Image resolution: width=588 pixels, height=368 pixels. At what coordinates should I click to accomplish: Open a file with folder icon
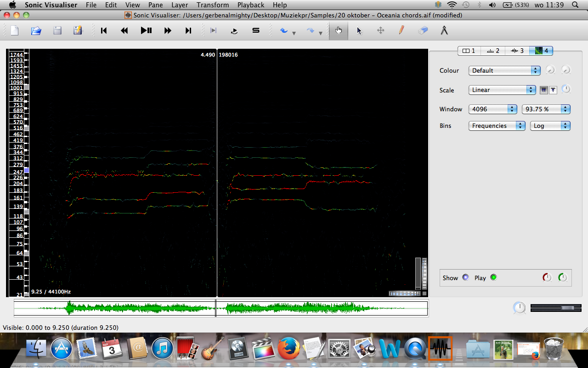point(36,30)
